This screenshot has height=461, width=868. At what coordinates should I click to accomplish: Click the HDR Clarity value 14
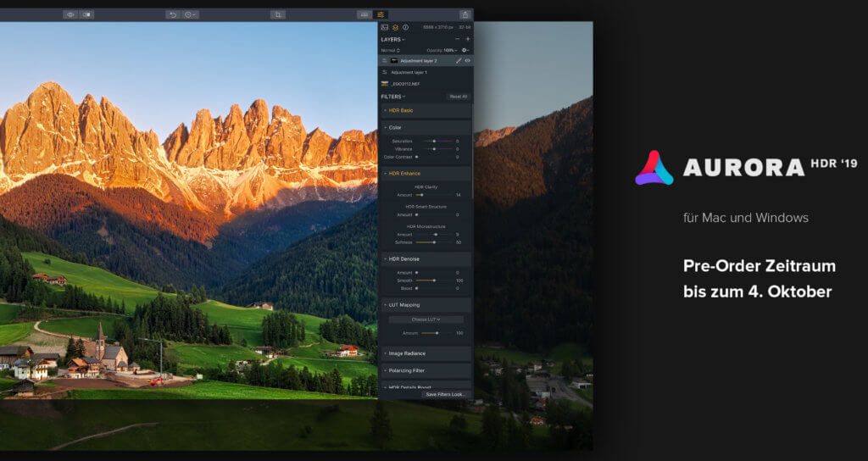pos(459,196)
